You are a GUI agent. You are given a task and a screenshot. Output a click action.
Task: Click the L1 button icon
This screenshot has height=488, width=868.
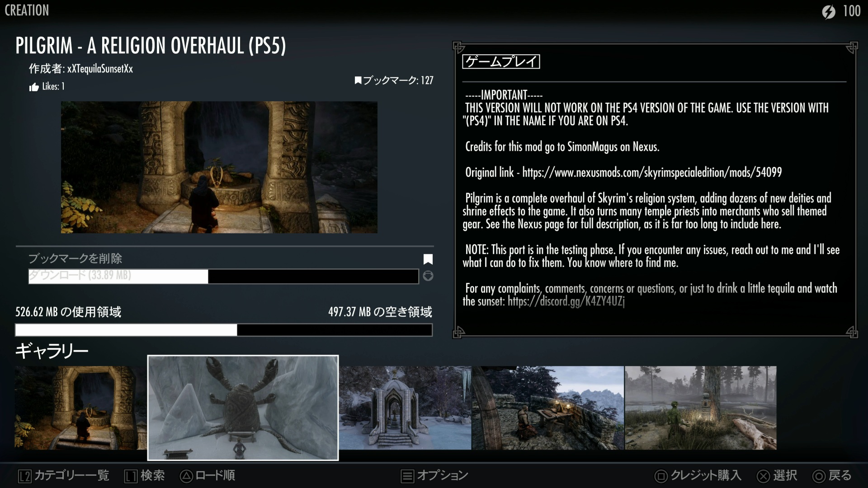coord(131,476)
